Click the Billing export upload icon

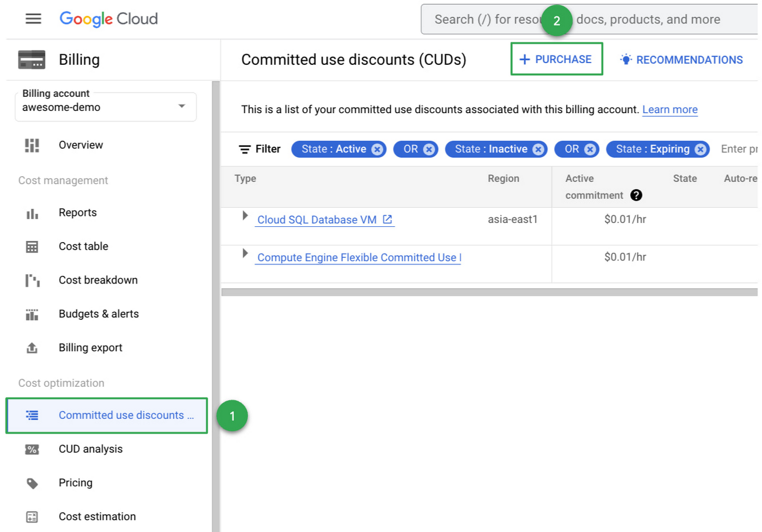tap(32, 348)
